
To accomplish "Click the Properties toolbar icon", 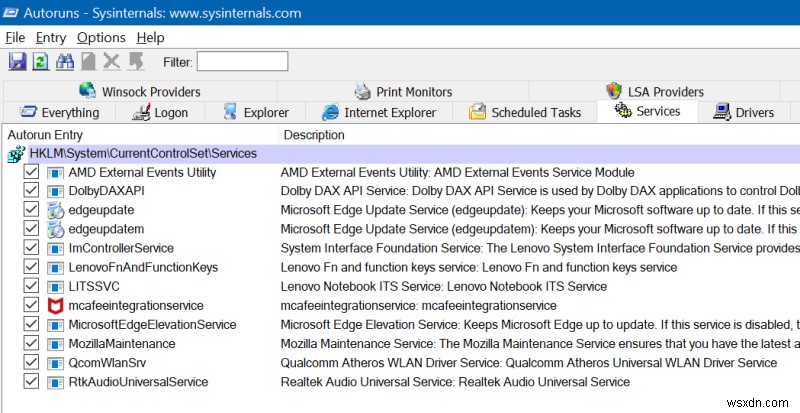I will 88,62.
